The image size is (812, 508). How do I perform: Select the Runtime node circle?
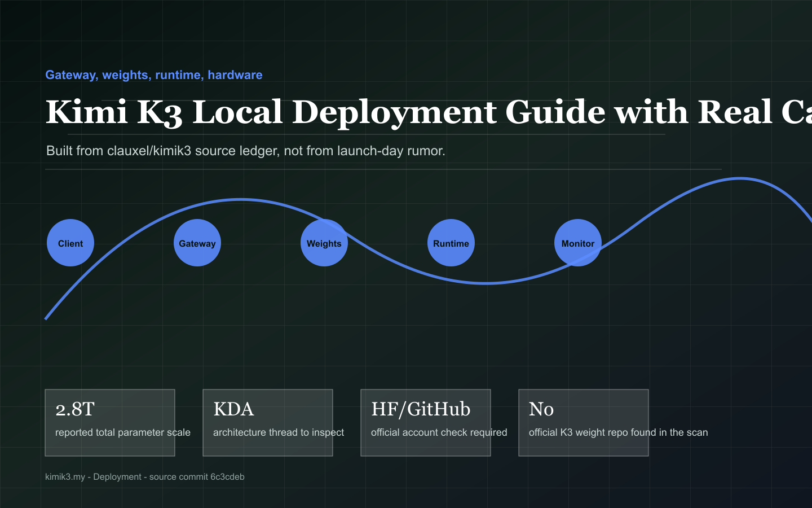[x=451, y=243]
